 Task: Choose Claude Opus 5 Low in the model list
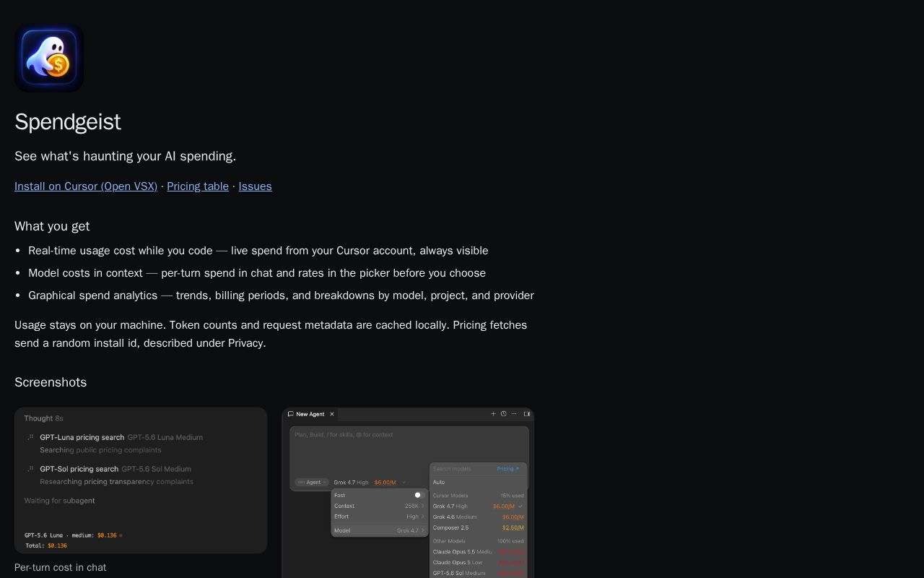coord(478,562)
